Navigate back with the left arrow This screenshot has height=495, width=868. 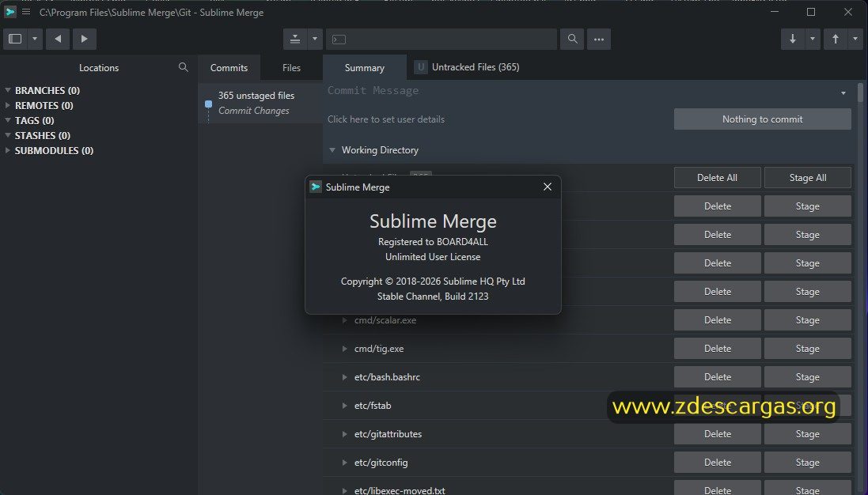click(x=58, y=39)
